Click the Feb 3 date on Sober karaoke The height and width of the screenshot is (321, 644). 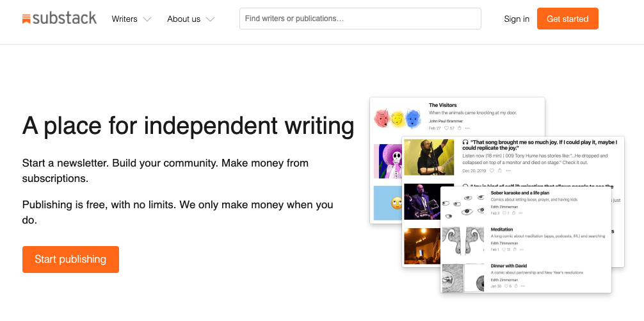[495, 213]
